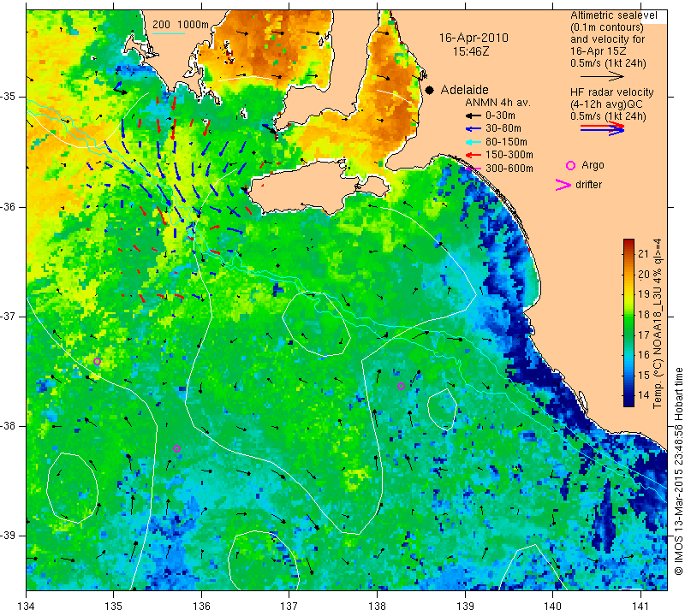Click the 'drifter' legend label
The image size is (685, 616).
tap(588, 185)
